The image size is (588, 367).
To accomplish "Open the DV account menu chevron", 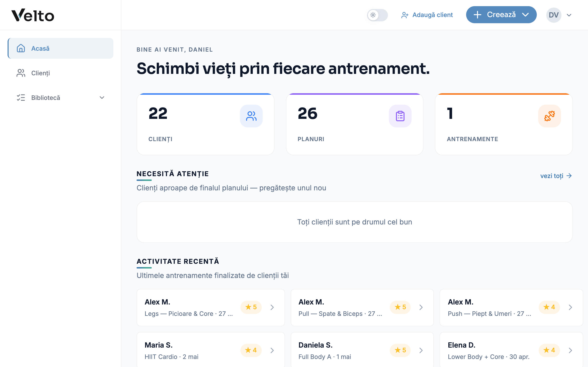I will [569, 15].
